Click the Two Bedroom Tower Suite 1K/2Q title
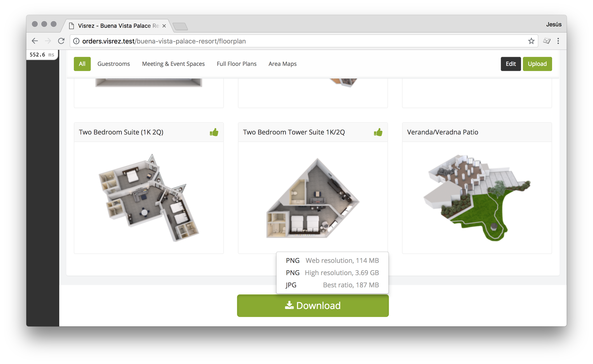The height and width of the screenshot is (364, 593). [x=294, y=132]
